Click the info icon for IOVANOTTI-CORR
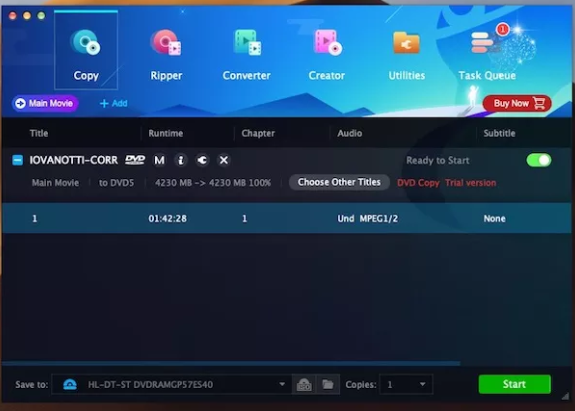This screenshot has width=575, height=411. [180, 160]
